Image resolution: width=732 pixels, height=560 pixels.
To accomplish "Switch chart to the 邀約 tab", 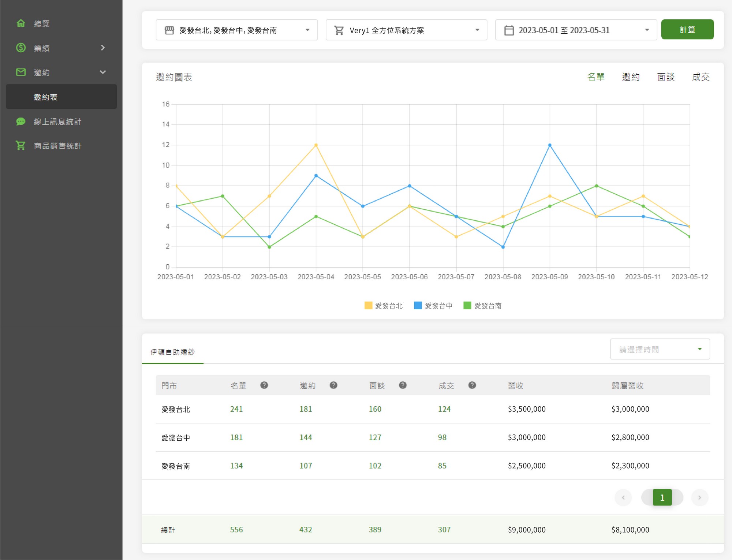I will click(x=631, y=77).
